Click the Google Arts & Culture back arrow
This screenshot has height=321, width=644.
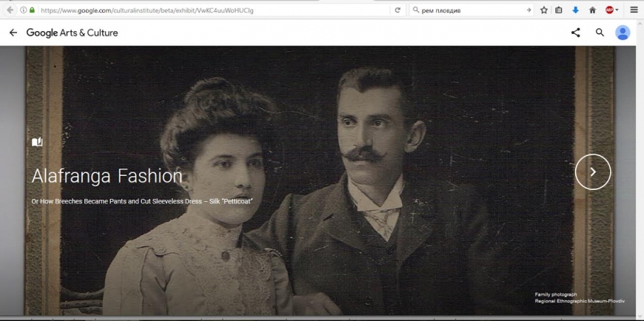[13, 33]
